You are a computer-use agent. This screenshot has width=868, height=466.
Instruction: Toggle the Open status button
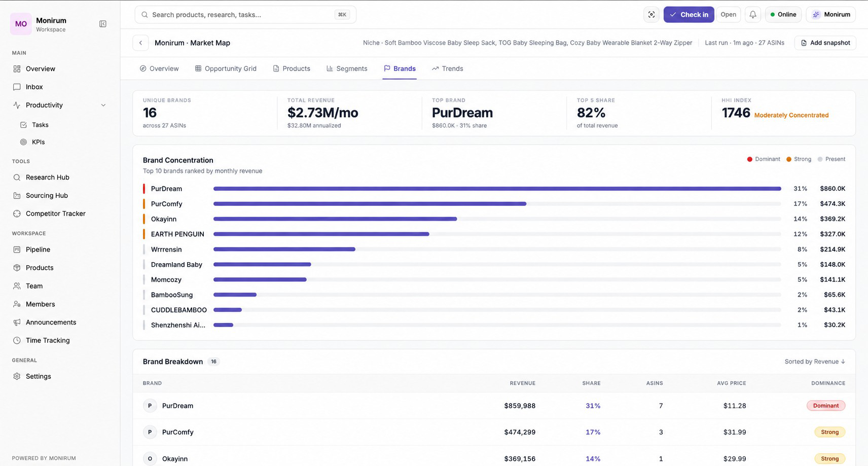[729, 15]
